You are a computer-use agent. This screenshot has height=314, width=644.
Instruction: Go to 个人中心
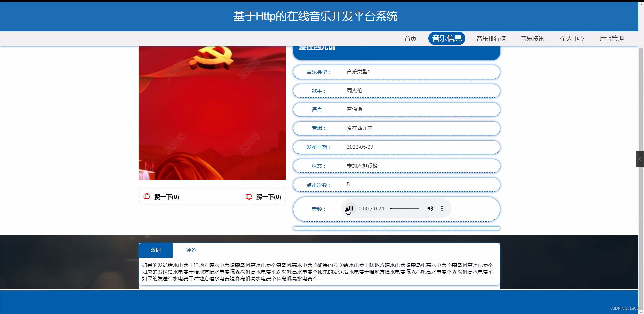tap(572, 39)
